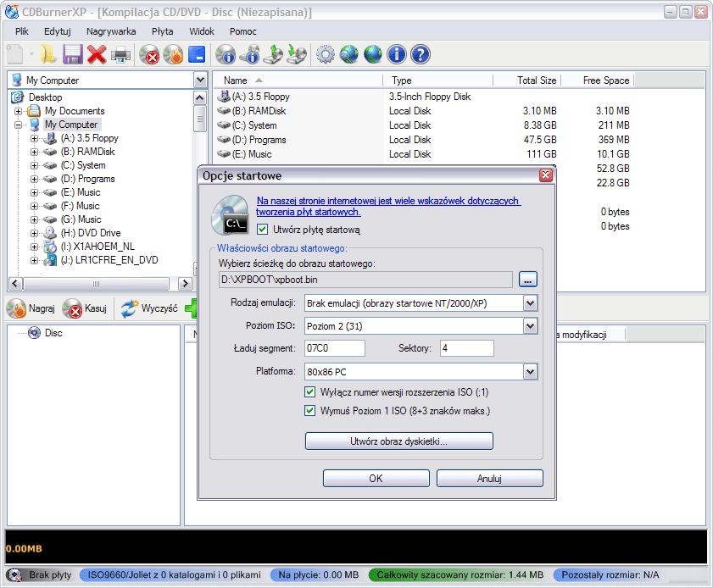The image size is (713, 588).
Task: Open the 'Platforma' dropdown
Action: (530, 372)
